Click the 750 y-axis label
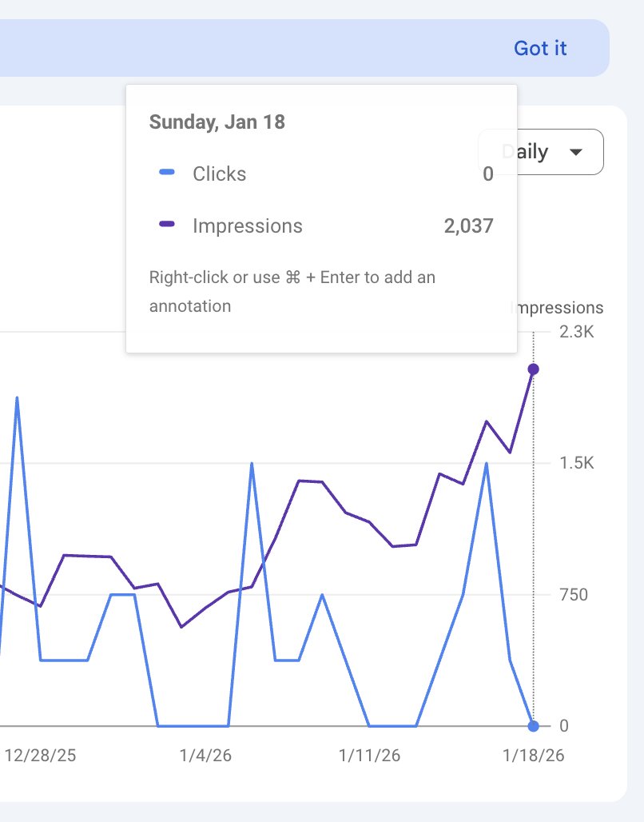This screenshot has width=644, height=822. click(574, 595)
